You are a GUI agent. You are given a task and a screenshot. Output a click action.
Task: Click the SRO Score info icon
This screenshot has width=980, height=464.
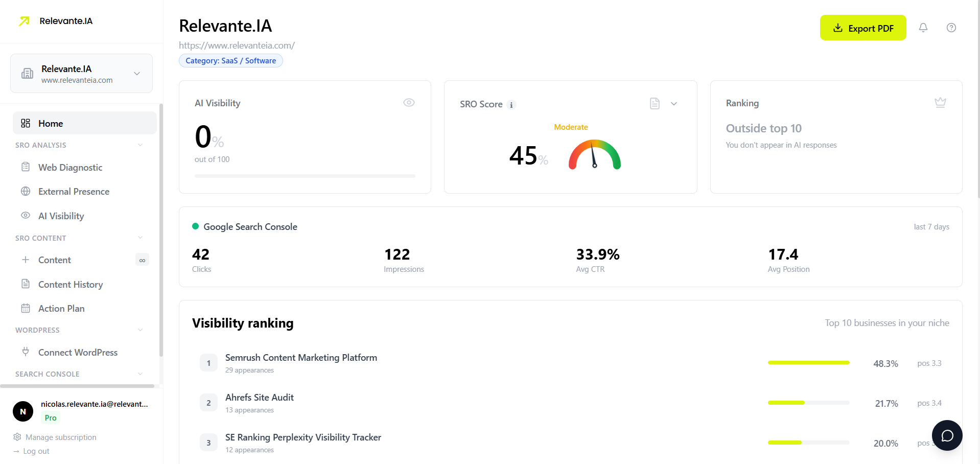(x=511, y=105)
